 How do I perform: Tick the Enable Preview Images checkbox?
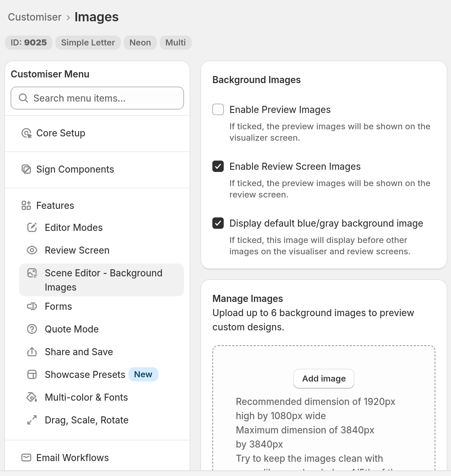pos(218,109)
